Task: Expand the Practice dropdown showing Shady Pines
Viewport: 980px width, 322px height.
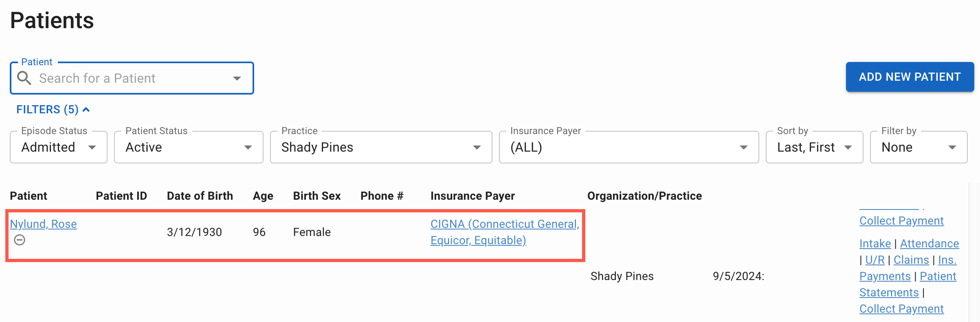Action: [x=381, y=147]
